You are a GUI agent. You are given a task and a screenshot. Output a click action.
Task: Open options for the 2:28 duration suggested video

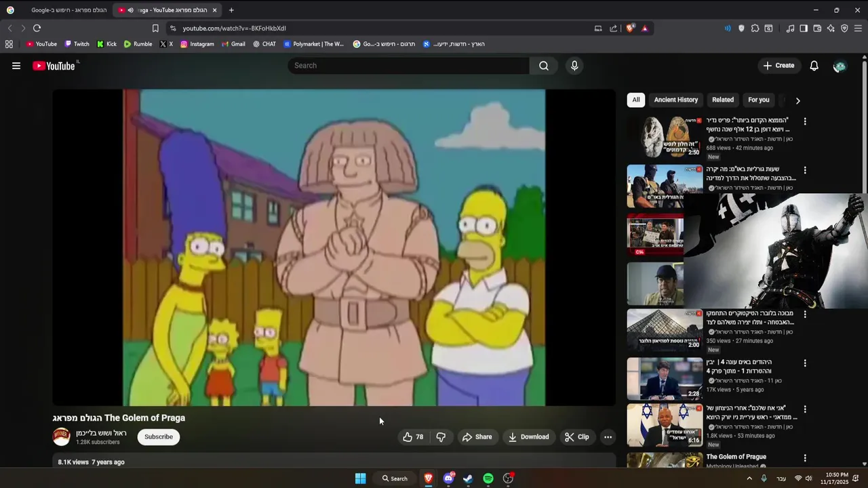[x=805, y=363]
